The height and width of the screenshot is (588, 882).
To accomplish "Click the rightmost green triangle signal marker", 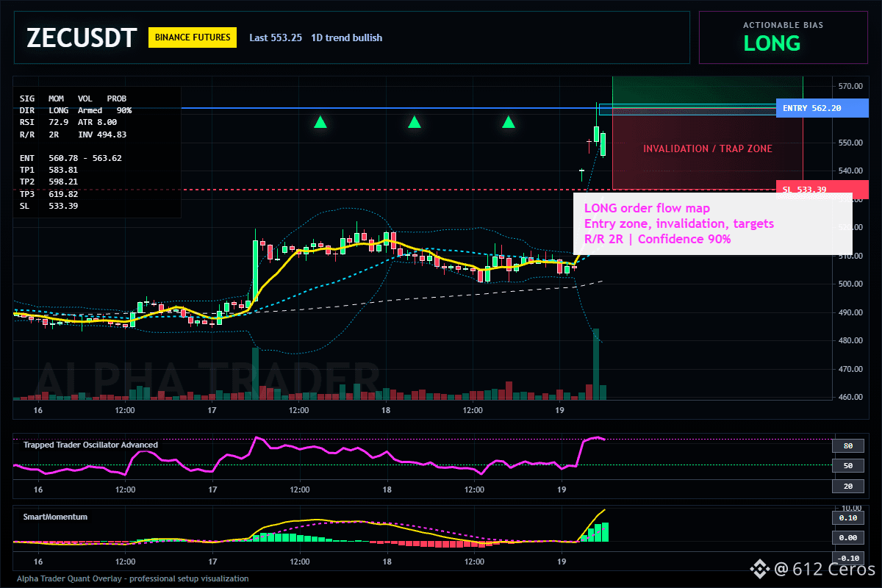I will [x=508, y=122].
